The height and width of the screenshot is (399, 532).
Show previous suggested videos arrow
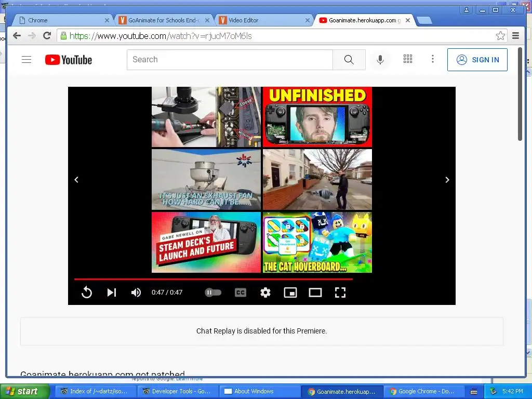tap(76, 180)
